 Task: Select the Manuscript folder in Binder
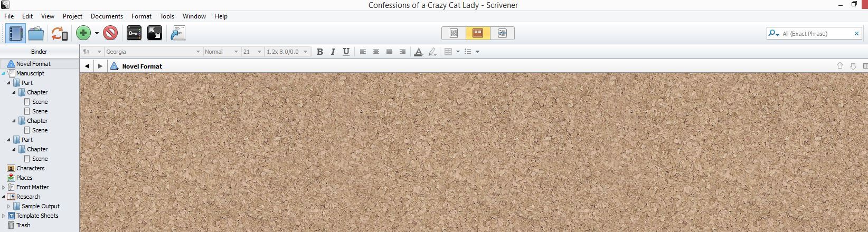tap(30, 73)
